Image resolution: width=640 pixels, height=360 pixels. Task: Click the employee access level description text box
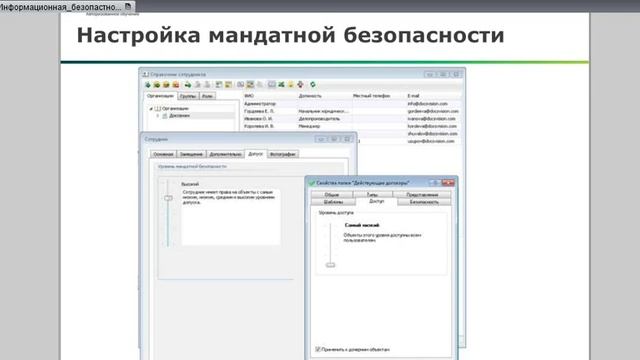(231, 217)
